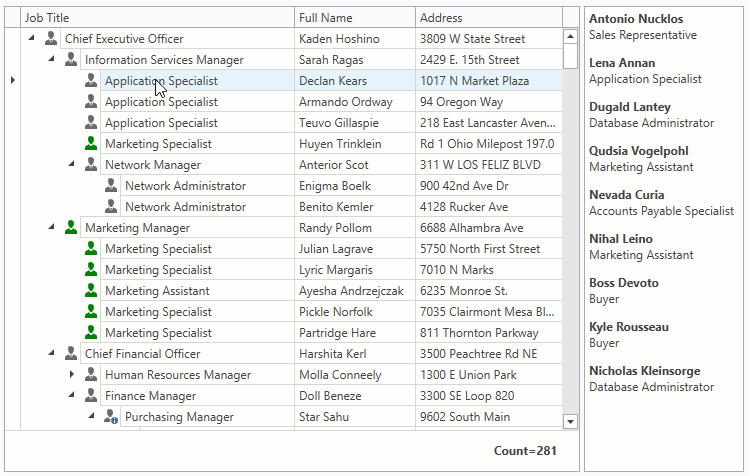The height and width of the screenshot is (476, 750).
Task: Expand the Human Resources Manager node
Action: tap(72, 375)
